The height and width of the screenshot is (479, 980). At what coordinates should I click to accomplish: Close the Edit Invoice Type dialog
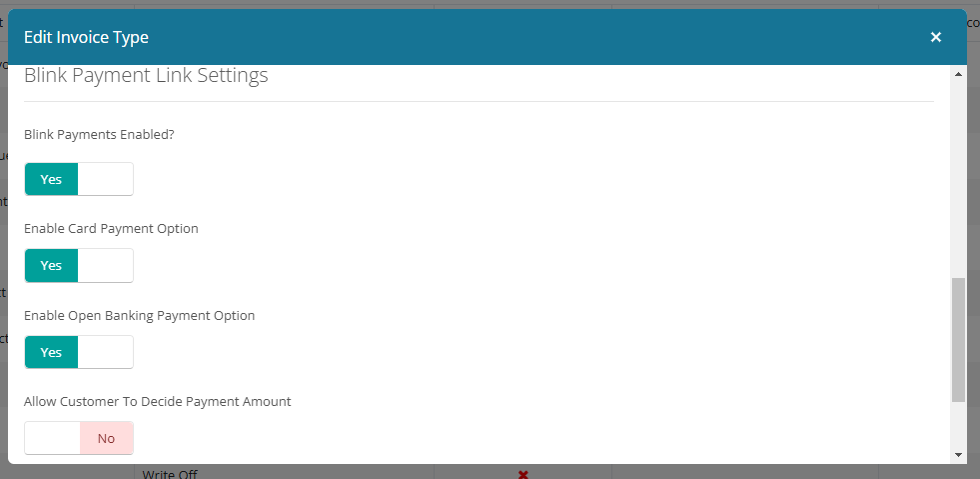(936, 37)
